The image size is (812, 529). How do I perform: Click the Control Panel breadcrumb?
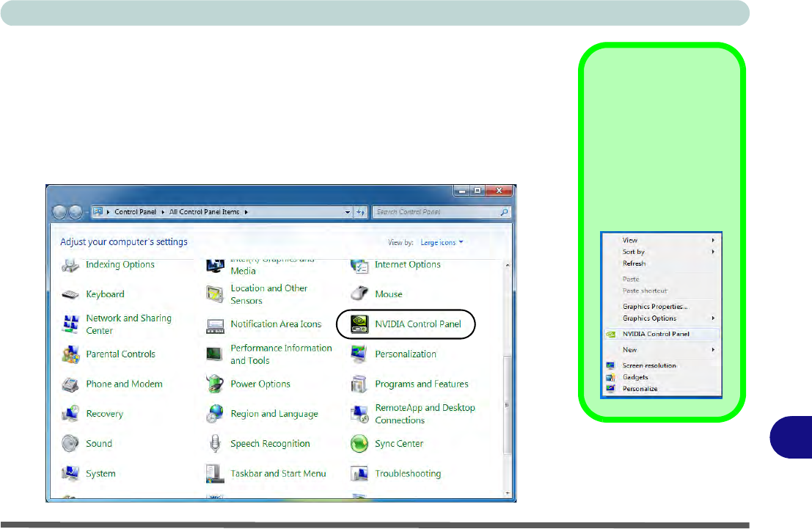135,212
